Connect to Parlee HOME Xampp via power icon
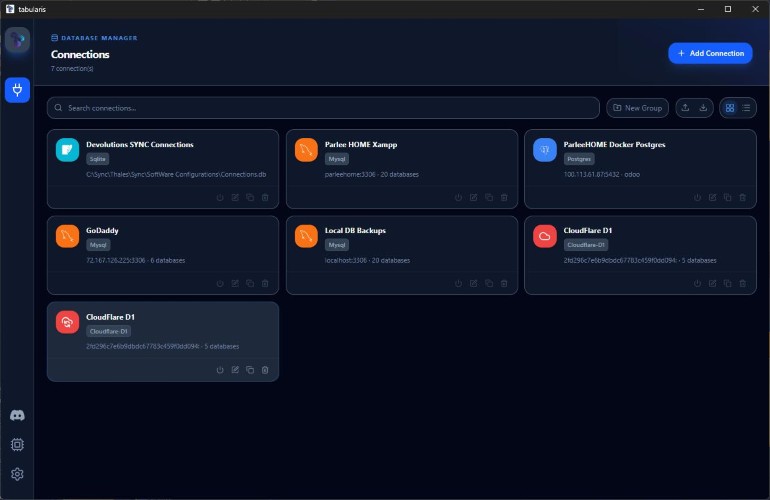The width and height of the screenshot is (770, 500). point(458,197)
